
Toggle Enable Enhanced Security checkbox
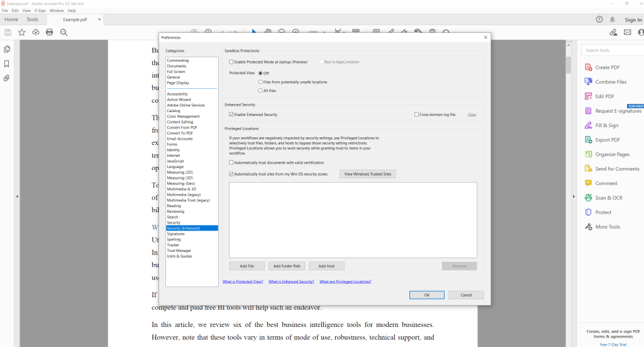(231, 115)
